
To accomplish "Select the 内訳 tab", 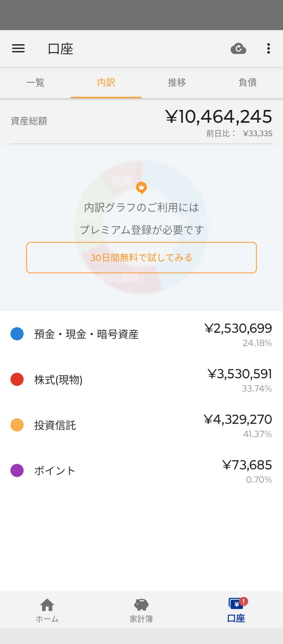I will tap(106, 82).
